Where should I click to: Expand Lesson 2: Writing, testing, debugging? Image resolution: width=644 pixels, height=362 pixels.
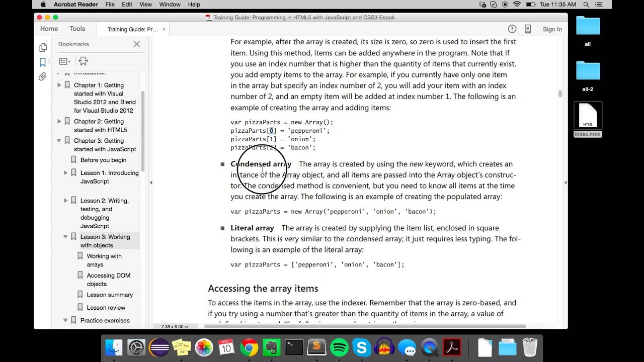click(x=66, y=200)
